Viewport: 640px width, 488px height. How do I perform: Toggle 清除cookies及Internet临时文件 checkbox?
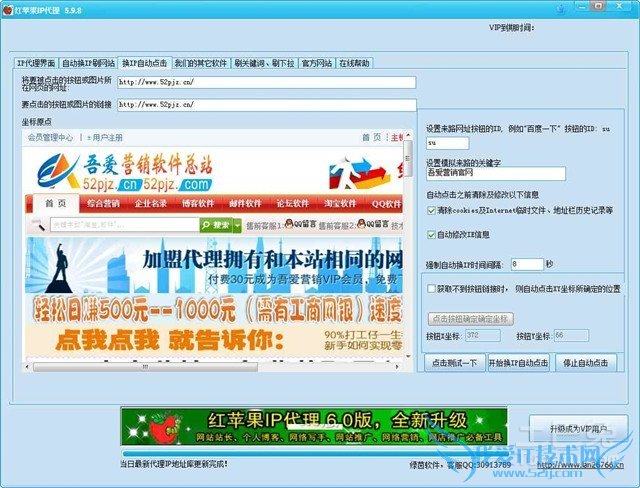click(431, 210)
